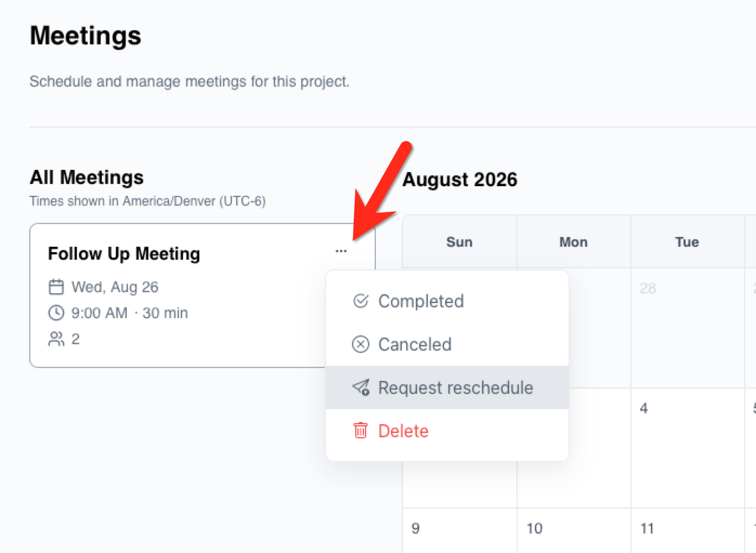Select August 10 calendar cell
This screenshot has width=756, height=553.
click(574, 531)
